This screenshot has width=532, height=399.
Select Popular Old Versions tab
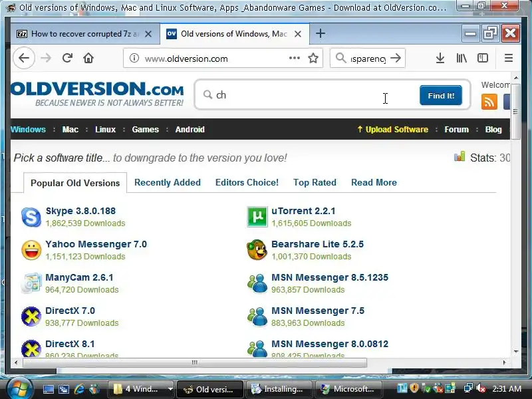[75, 183]
